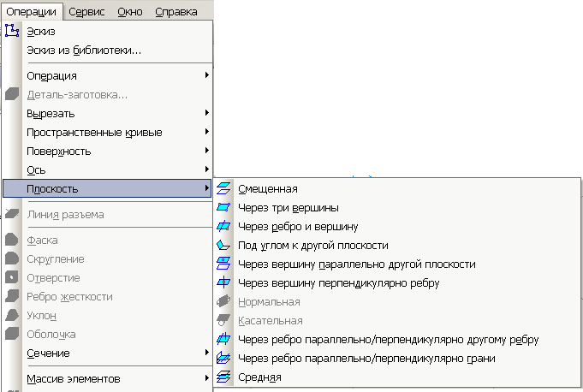Select Через вершину параллельно другой плоскости
583x392 pixels.
pyautogui.click(x=357, y=264)
